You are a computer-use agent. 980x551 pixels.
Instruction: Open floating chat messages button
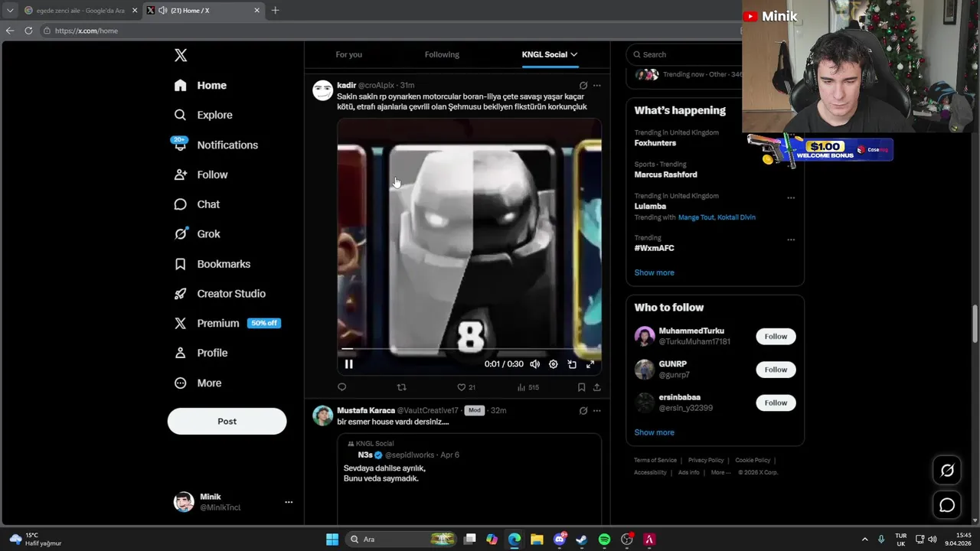click(x=947, y=505)
